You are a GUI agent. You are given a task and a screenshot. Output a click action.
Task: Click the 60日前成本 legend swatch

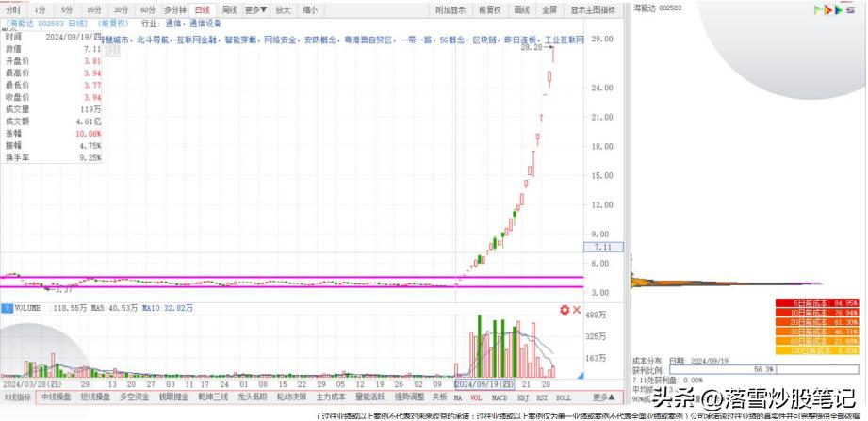[x=817, y=341]
